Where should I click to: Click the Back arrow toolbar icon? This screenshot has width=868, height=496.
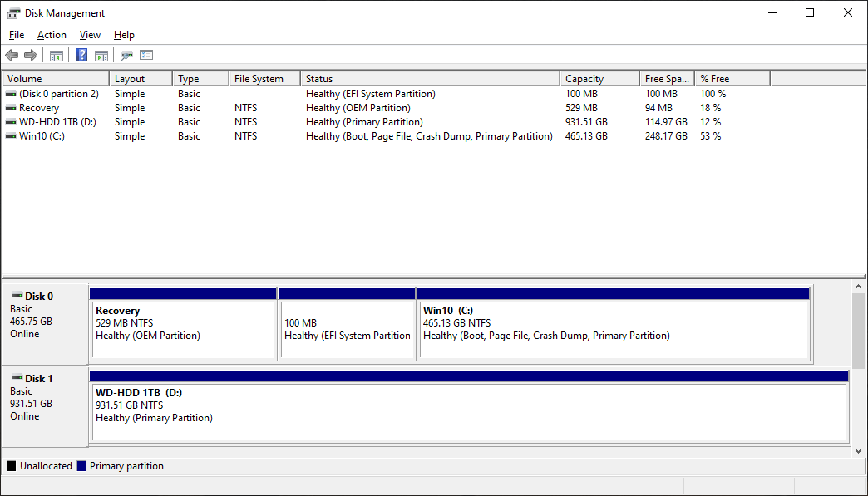[12, 56]
